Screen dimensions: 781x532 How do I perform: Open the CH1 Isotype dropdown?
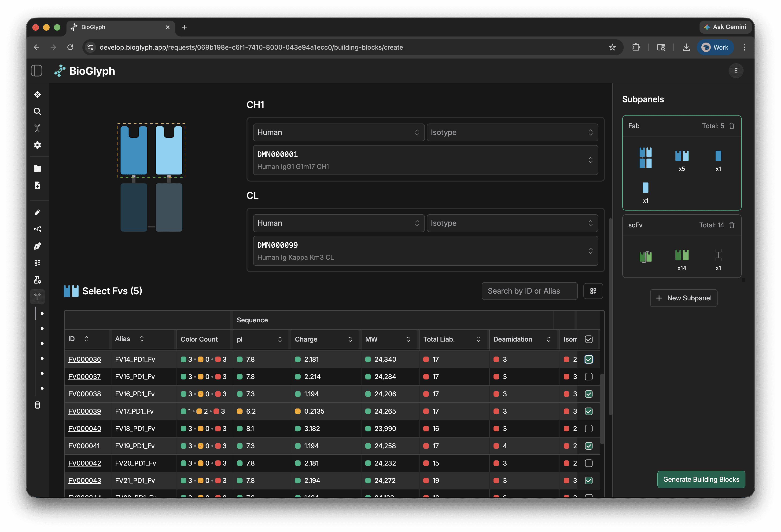click(x=512, y=132)
